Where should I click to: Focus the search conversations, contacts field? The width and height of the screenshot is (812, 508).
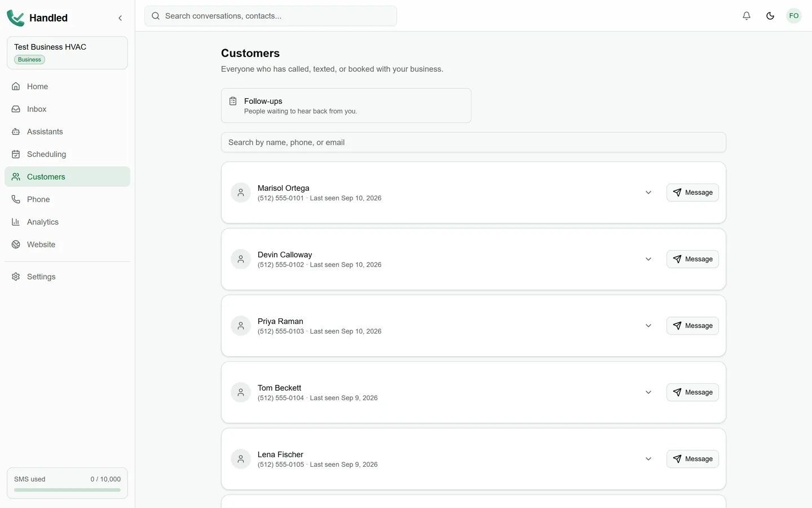pyautogui.click(x=271, y=16)
